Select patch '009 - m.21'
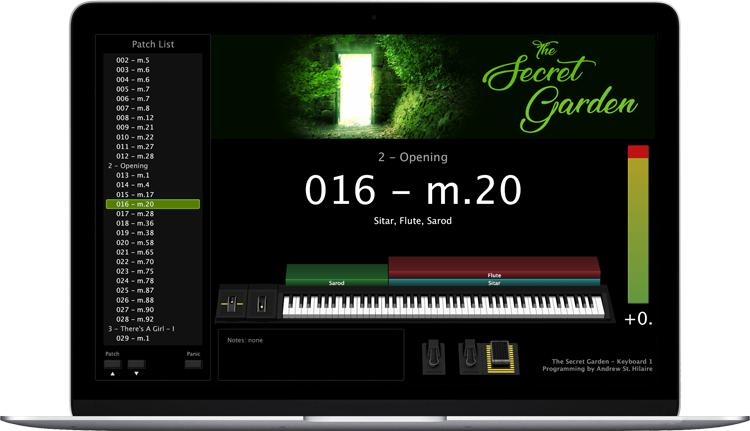750x431 pixels. tap(134, 127)
